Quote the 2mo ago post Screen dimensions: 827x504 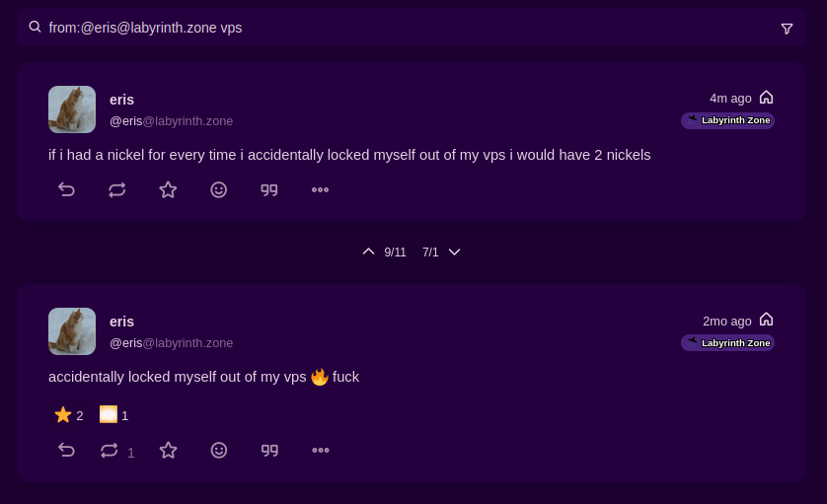[x=269, y=450]
